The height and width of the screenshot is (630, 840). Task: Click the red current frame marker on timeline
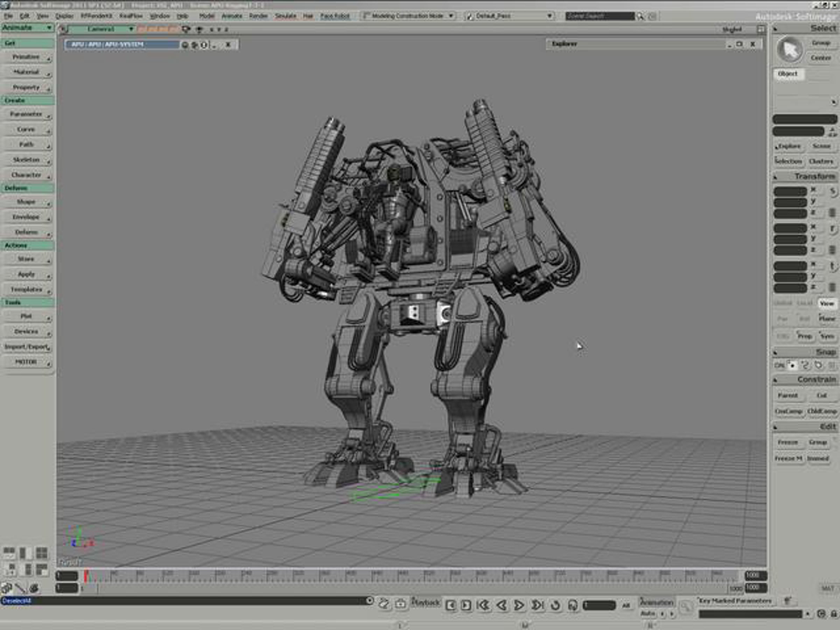pyautogui.click(x=86, y=576)
